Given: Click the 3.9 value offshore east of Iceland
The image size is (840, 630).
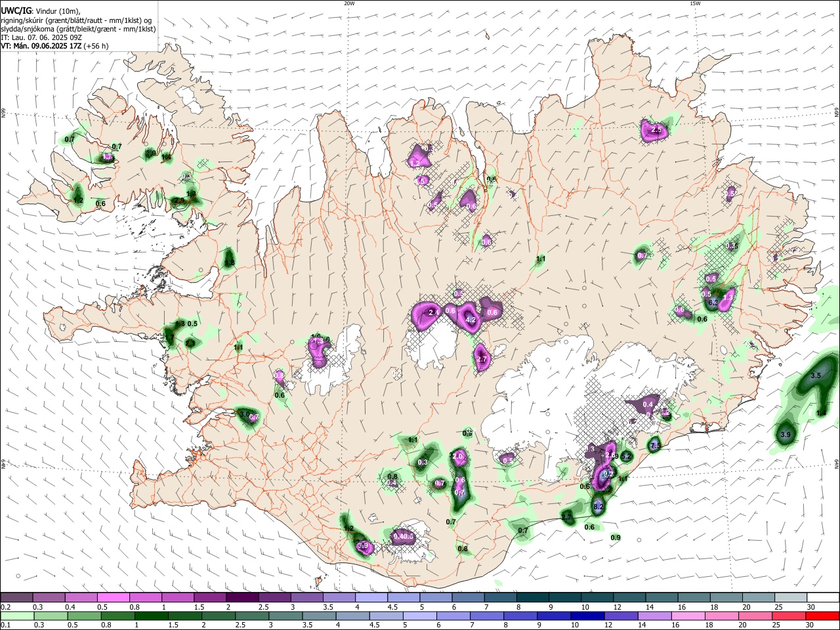Looking at the screenshot, I should point(786,434).
